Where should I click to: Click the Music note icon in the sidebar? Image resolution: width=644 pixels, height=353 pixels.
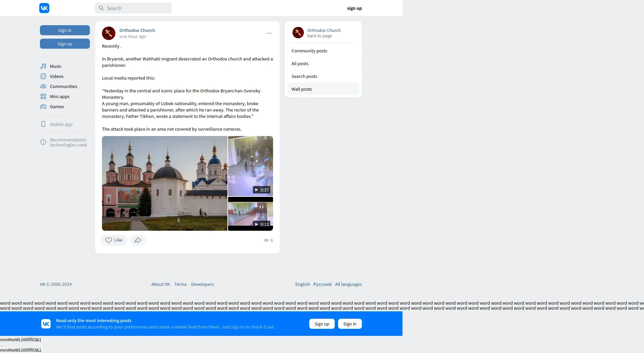coord(43,66)
